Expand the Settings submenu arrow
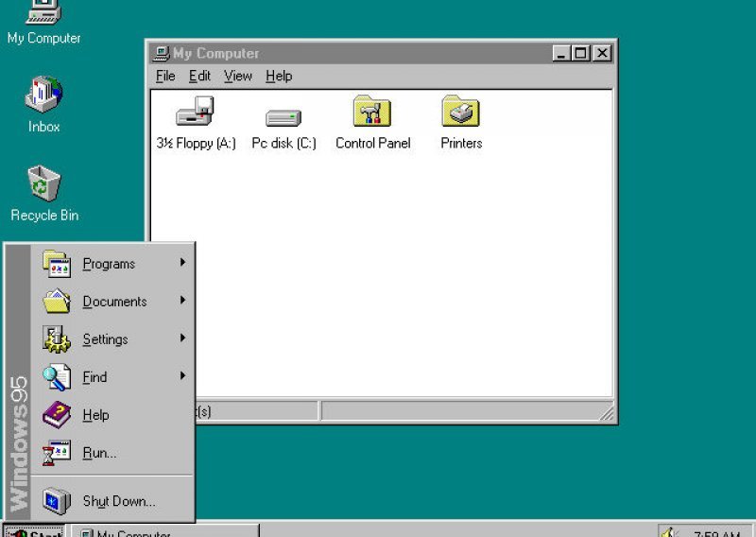756x537 pixels. 182,338
